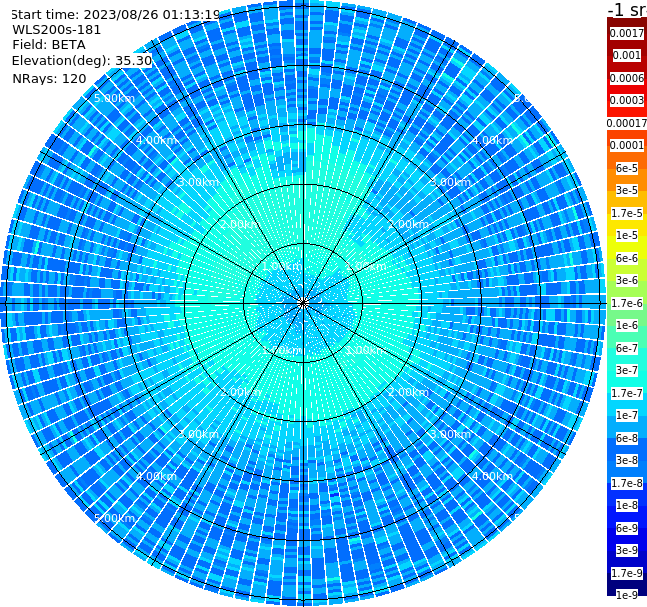Select the WLS200s-181 instrument label
This screenshot has height=607, width=647.
pos(57,30)
